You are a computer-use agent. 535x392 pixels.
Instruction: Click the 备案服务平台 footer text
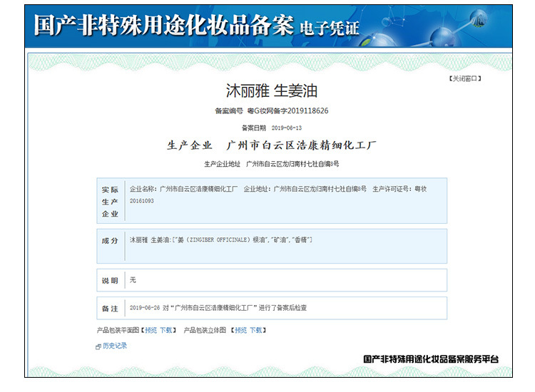point(431,360)
